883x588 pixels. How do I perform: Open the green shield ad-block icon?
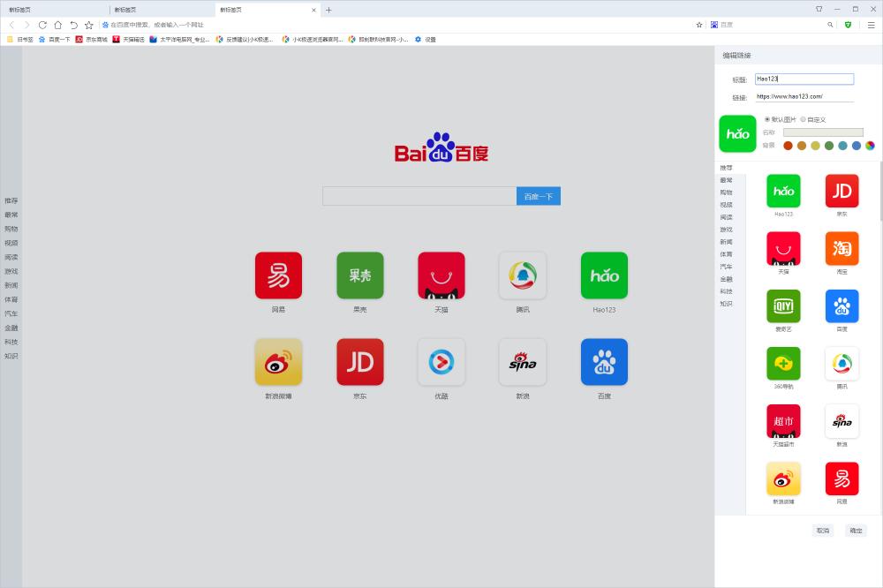point(848,25)
